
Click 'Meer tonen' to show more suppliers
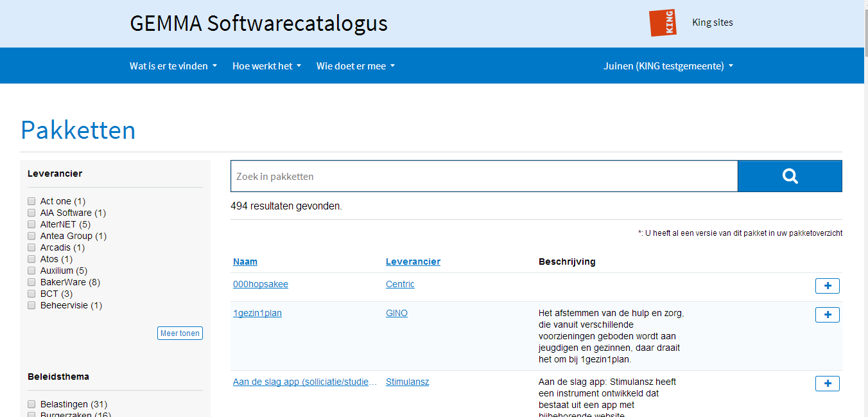pyautogui.click(x=180, y=333)
